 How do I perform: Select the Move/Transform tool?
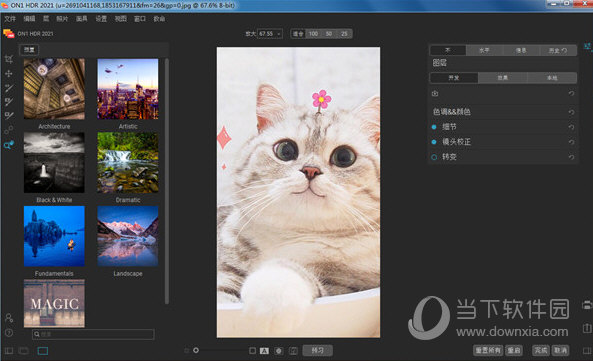9,74
